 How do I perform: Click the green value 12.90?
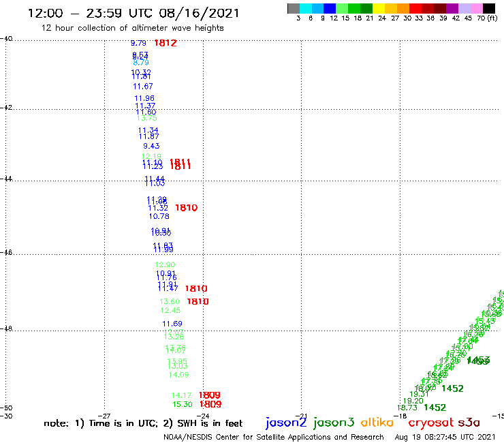tap(165, 264)
